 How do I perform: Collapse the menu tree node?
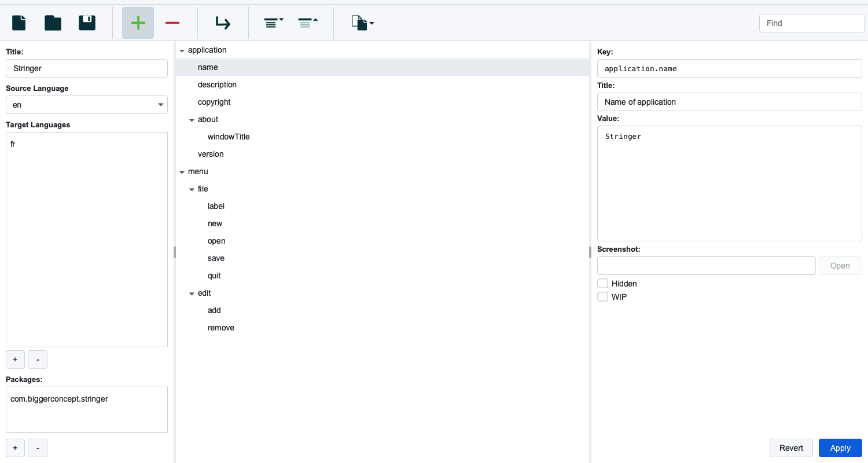[182, 172]
